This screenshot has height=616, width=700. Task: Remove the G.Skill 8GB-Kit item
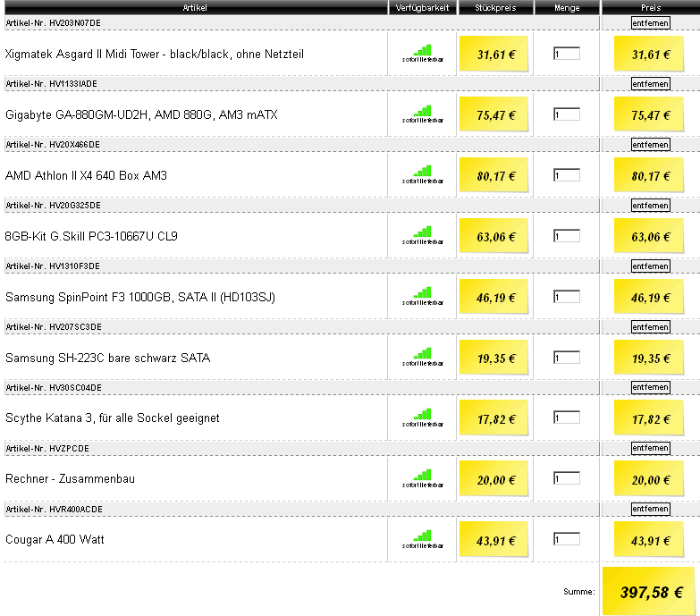(x=651, y=206)
